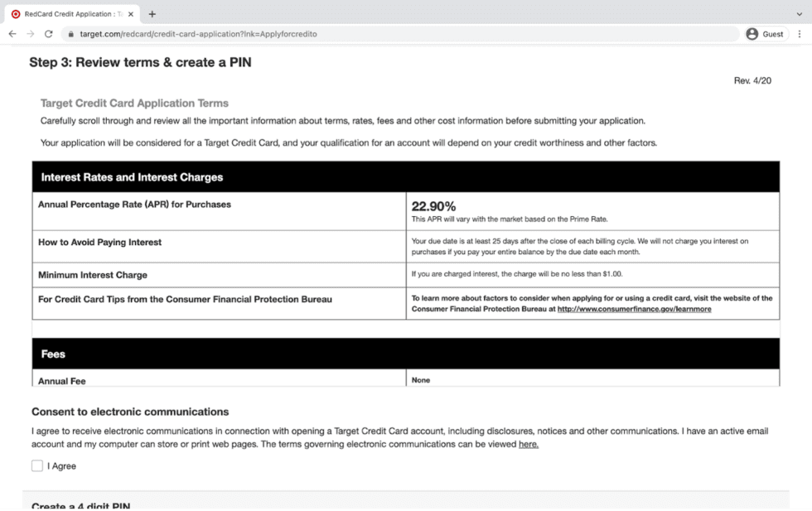
Task: Open the browser kebab menu
Action: [798, 34]
